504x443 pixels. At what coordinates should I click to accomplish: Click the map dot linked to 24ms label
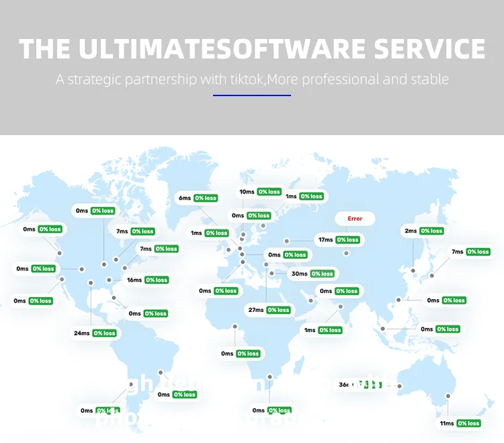(91, 283)
